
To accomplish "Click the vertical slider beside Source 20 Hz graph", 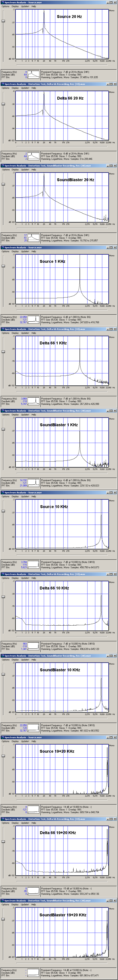I will 3,21.
